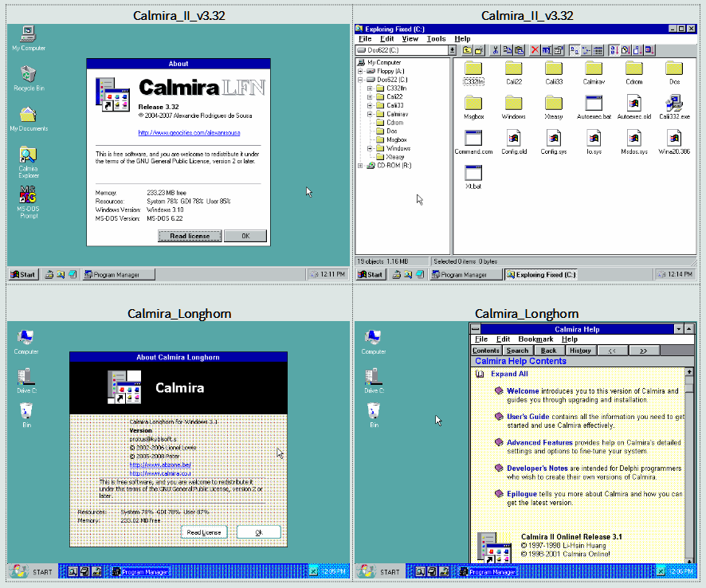Expand the Floppy (A:) tree node
Viewport: 706px width, 588px height.
[x=360, y=71]
